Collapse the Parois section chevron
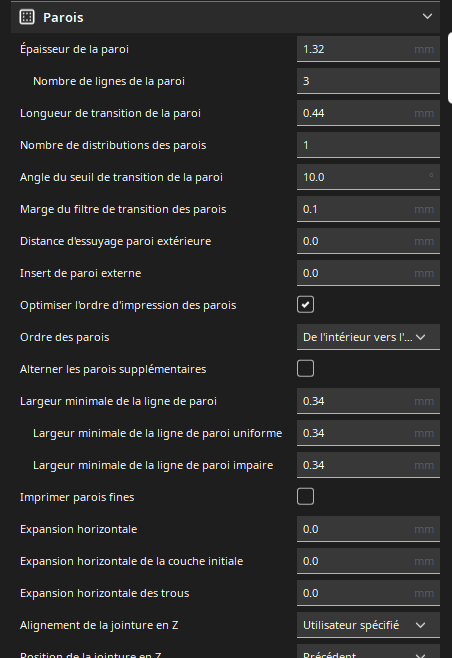 click(427, 16)
